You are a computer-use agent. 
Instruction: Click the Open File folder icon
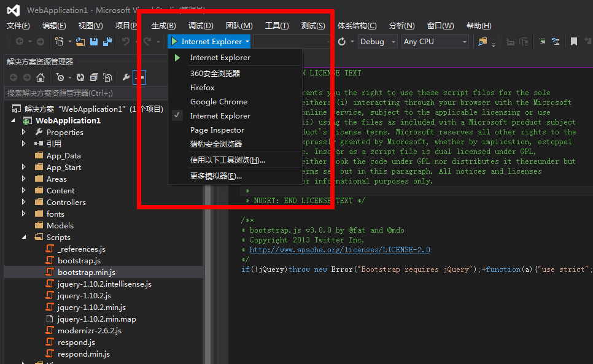80,42
